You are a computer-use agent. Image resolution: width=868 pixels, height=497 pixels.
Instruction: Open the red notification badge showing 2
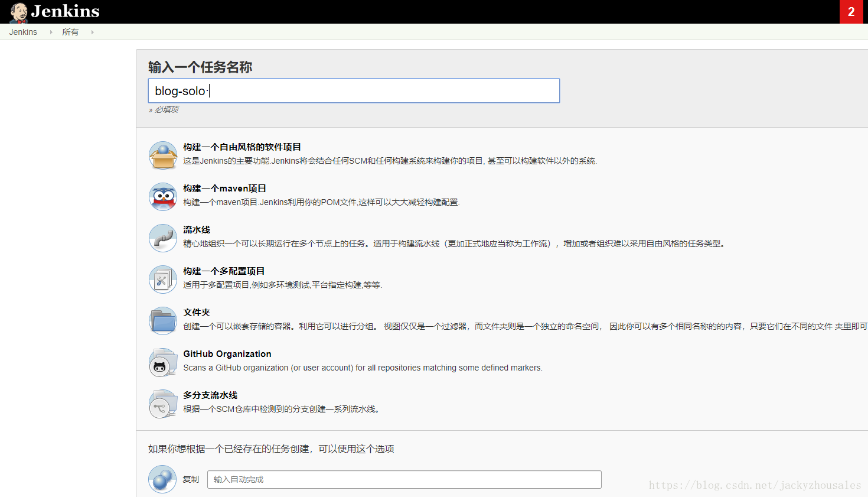coord(851,12)
